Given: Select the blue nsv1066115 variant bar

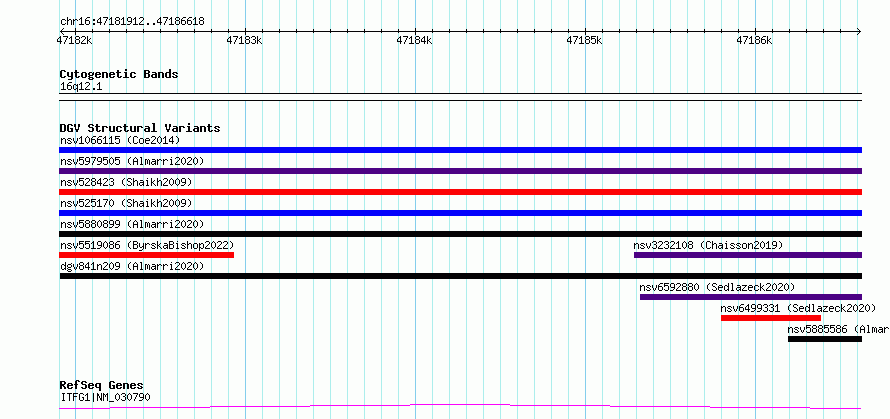Looking at the screenshot, I should [x=460, y=150].
